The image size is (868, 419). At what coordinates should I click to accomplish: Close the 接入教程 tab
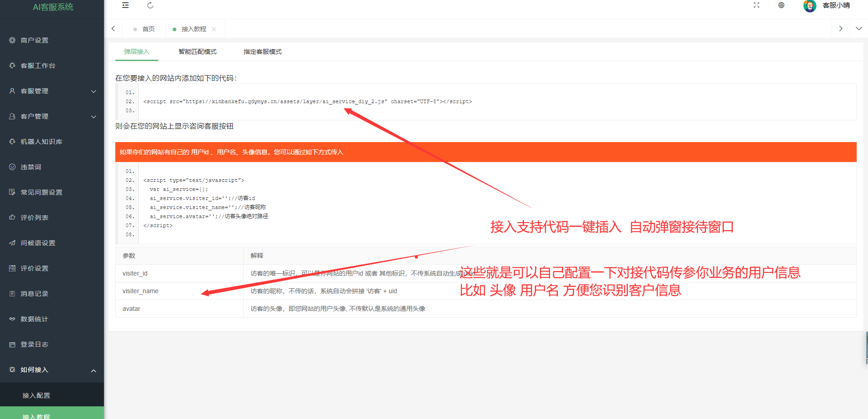point(214,29)
